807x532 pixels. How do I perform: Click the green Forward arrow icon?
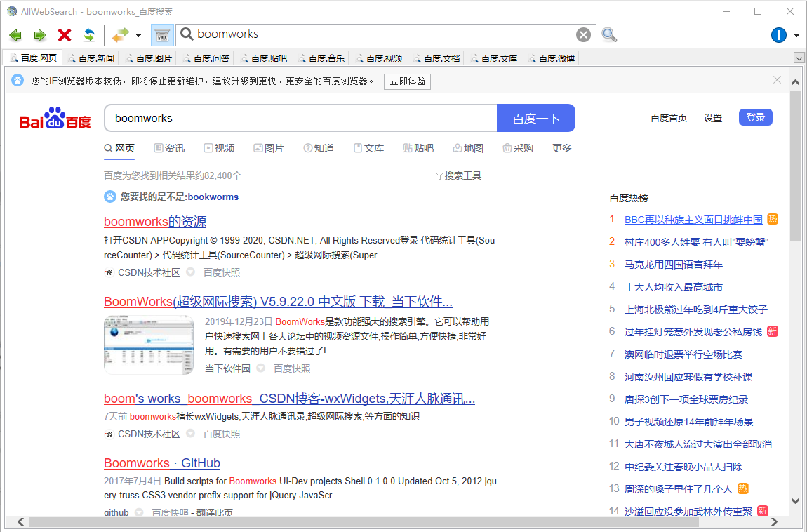(40, 35)
